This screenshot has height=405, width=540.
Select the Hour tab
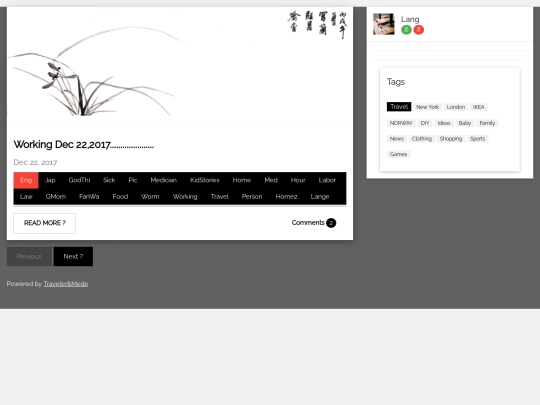click(298, 180)
